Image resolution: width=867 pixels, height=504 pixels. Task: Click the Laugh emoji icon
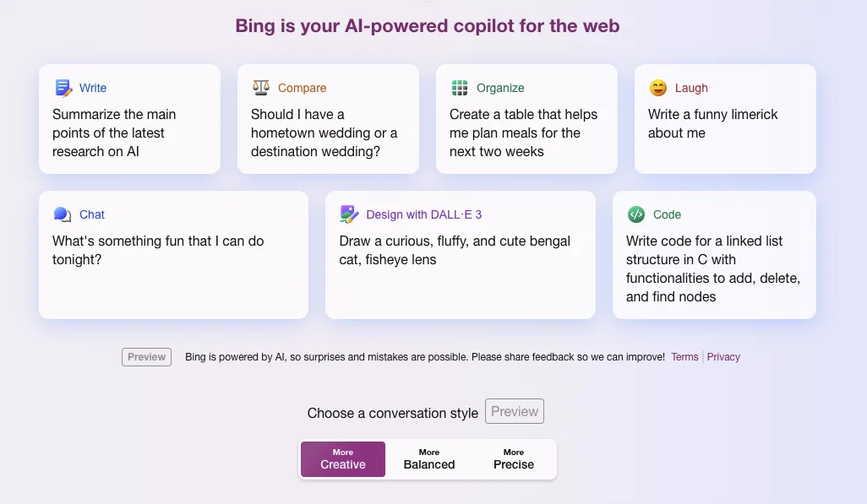tap(658, 88)
